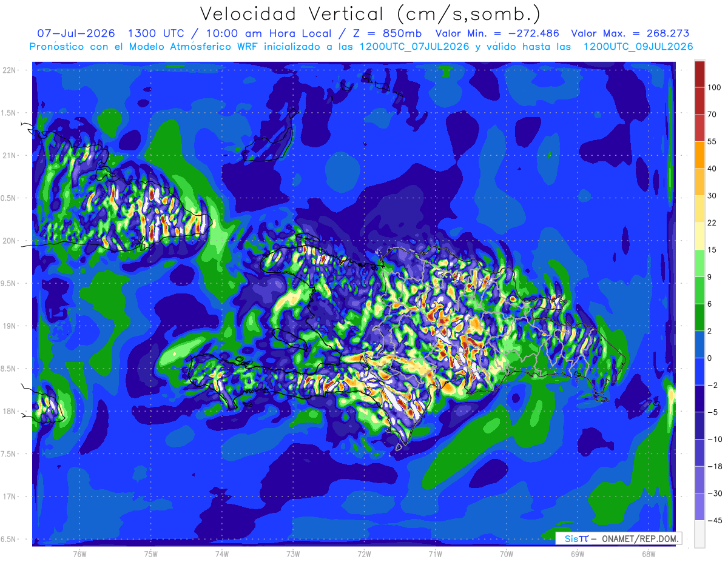Click the colorbar value '22'

[712, 222]
